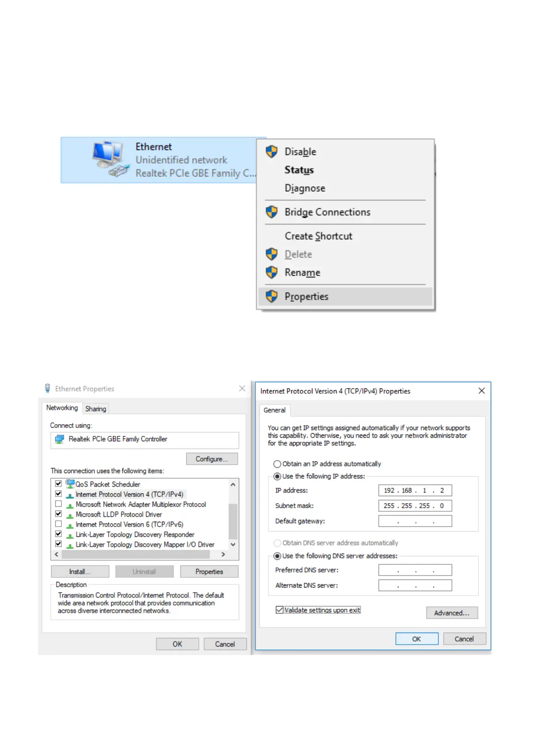Click the shield icon beside Rename

coord(271,273)
